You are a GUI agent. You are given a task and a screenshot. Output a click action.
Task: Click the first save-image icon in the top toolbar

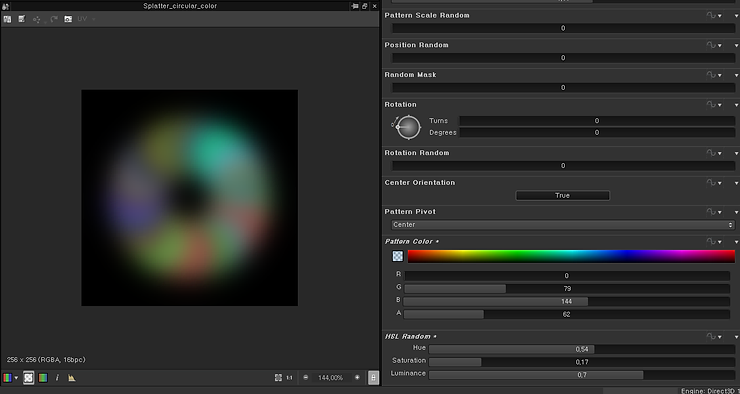(7, 19)
